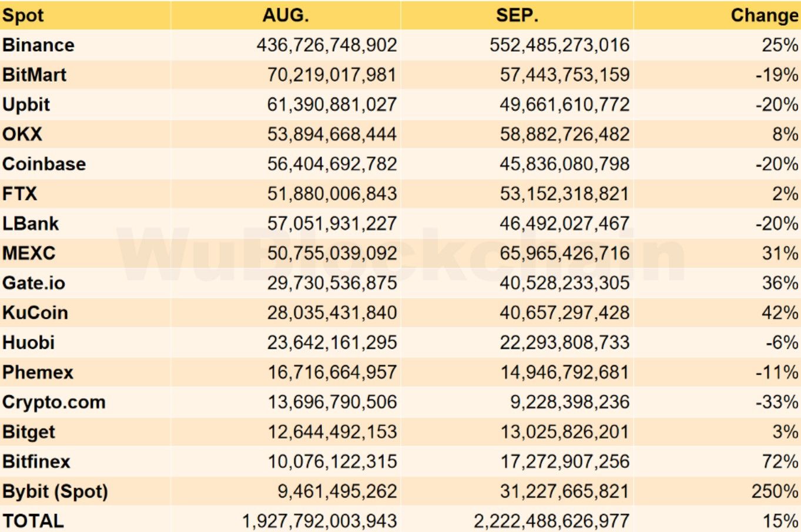
Task: Select the SEP. column header
Action: coord(517,15)
